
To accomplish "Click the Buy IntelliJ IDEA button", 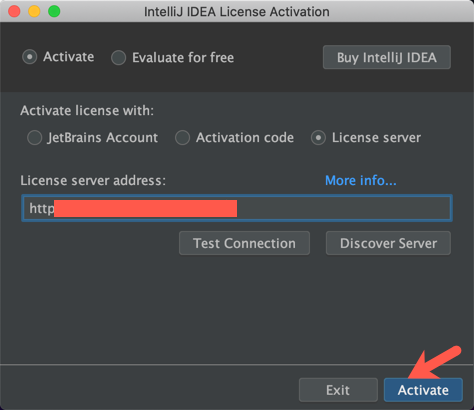I will (387, 57).
